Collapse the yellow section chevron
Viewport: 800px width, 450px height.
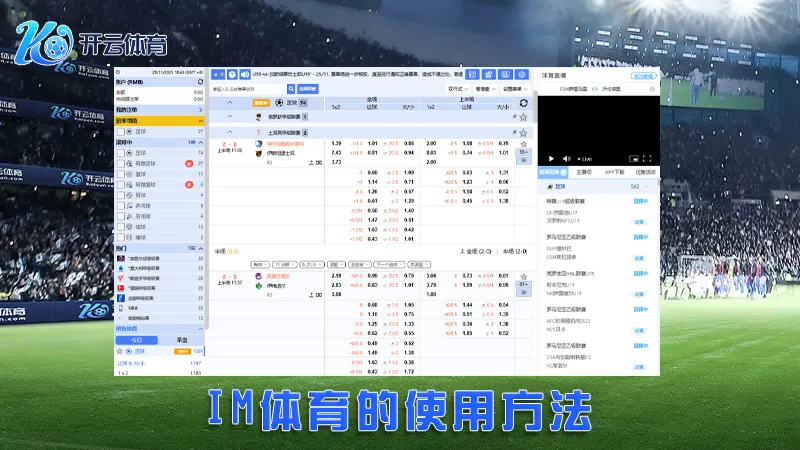click(201, 121)
